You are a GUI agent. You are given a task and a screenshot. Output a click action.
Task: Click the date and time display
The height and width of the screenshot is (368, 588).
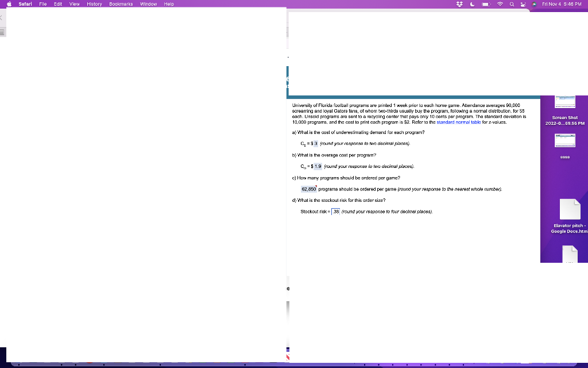click(x=562, y=4)
